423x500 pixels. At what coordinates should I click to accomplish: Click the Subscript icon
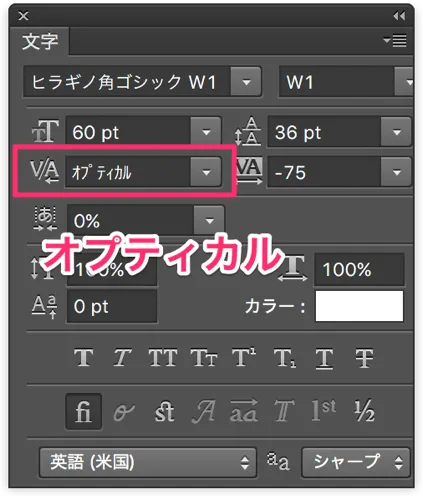(x=285, y=358)
